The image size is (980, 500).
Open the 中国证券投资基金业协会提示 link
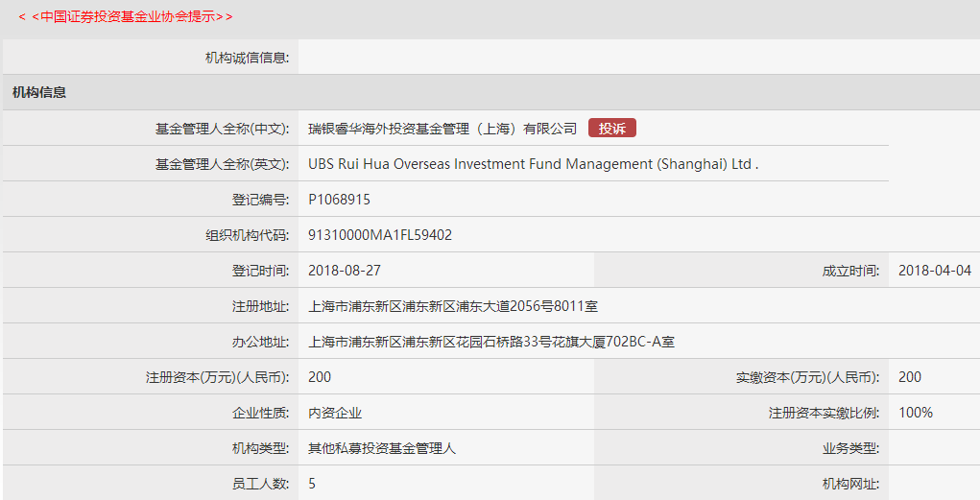pyautogui.click(x=125, y=17)
